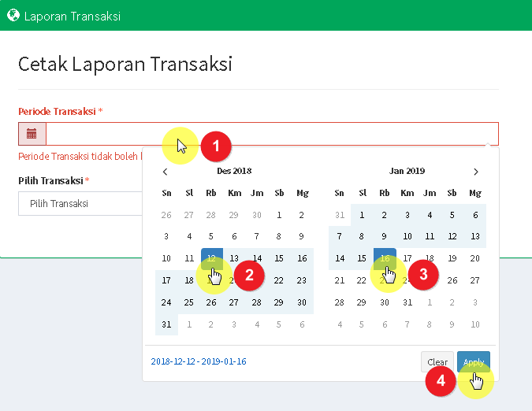Image resolution: width=532 pixels, height=411 pixels.
Task: Choose 25 in the Des 2018 calendar
Action: point(188,302)
